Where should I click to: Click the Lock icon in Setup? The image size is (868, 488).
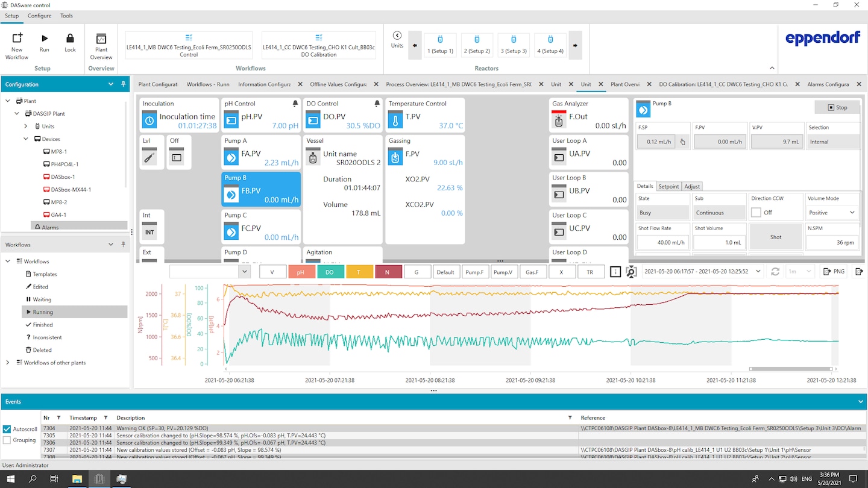[x=70, y=39]
